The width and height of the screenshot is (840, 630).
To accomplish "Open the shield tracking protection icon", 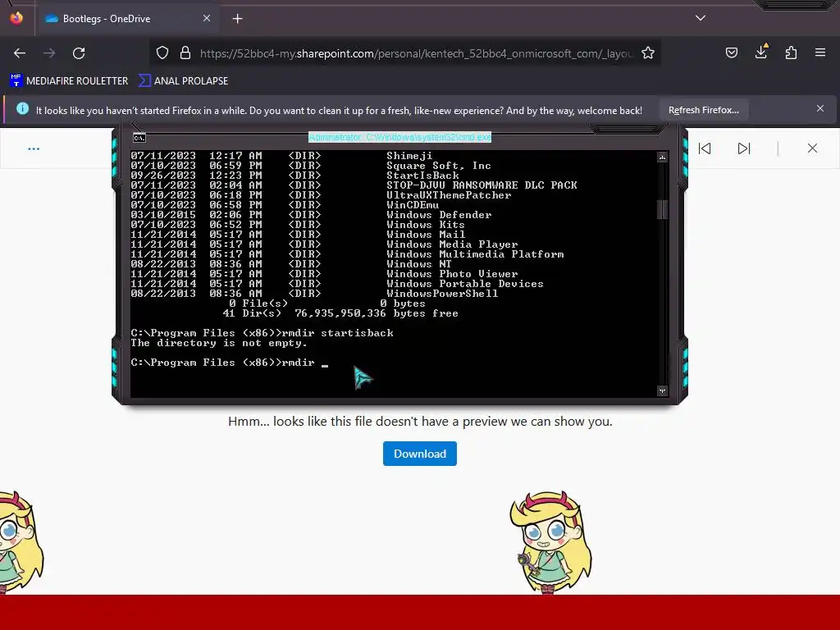I will (x=162, y=53).
